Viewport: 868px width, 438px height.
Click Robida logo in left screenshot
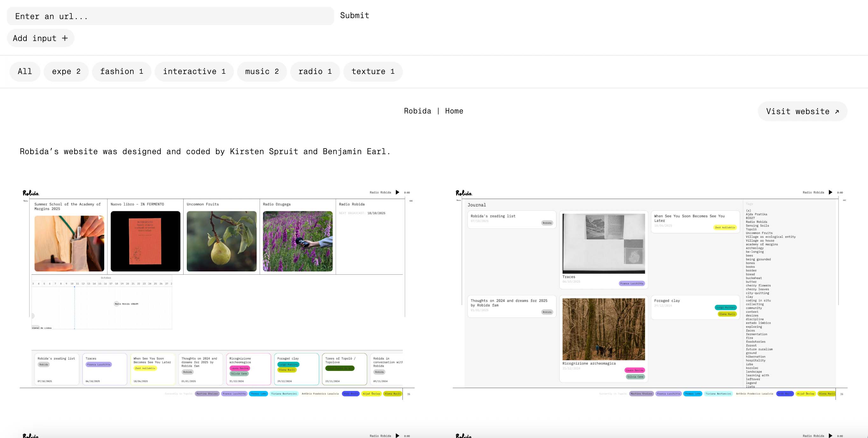click(31, 193)
